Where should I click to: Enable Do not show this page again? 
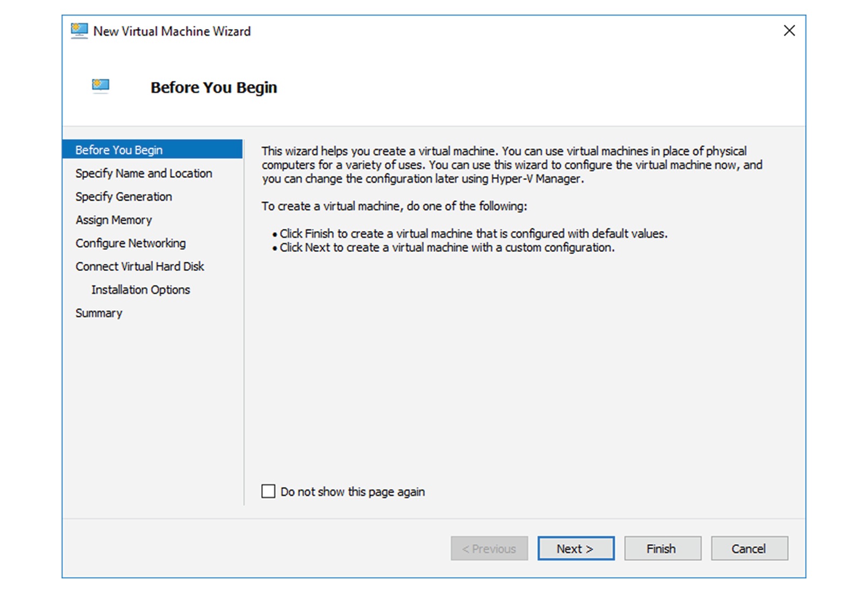tap(268, 491)
